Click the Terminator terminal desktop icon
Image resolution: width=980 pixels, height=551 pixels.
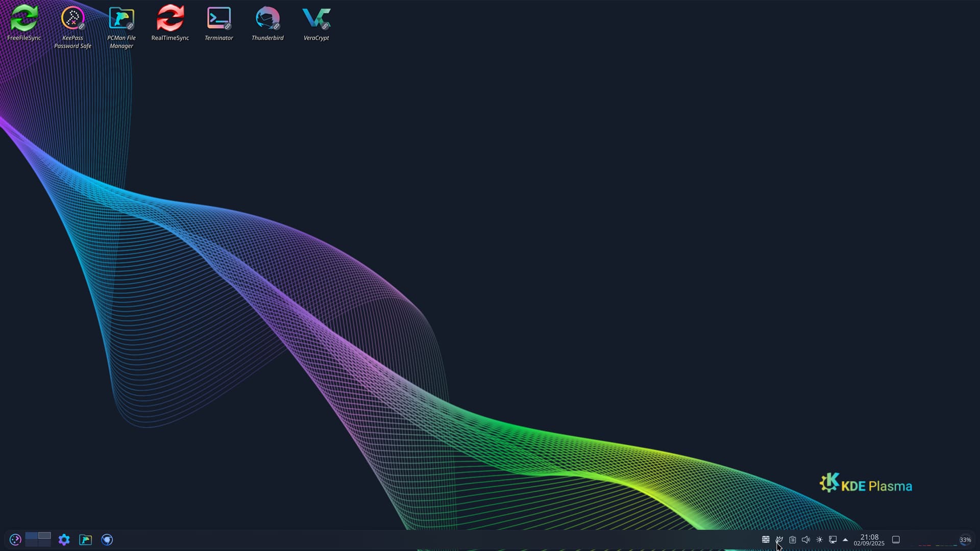[x=219, y=19]
